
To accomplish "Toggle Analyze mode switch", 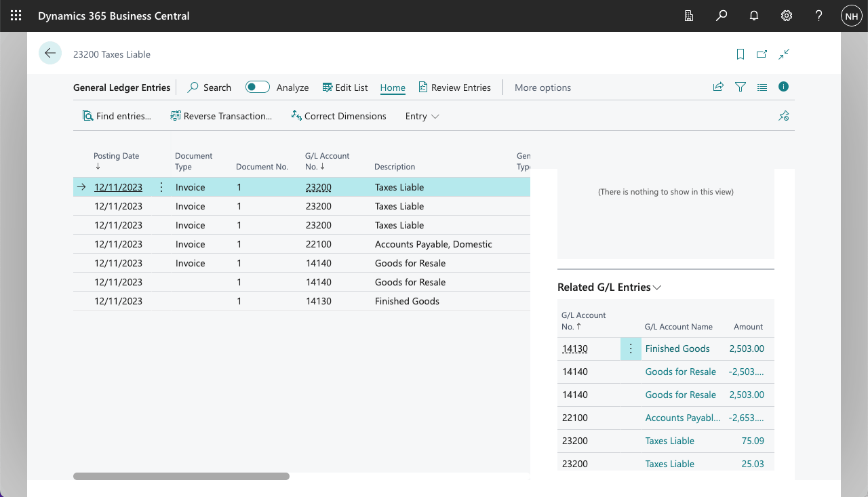I will [258, 87].
